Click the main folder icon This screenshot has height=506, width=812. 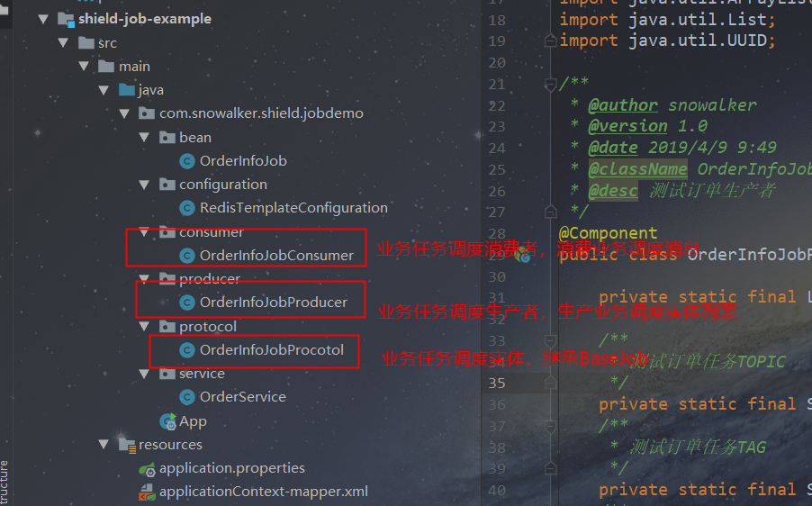coord(106,67)
